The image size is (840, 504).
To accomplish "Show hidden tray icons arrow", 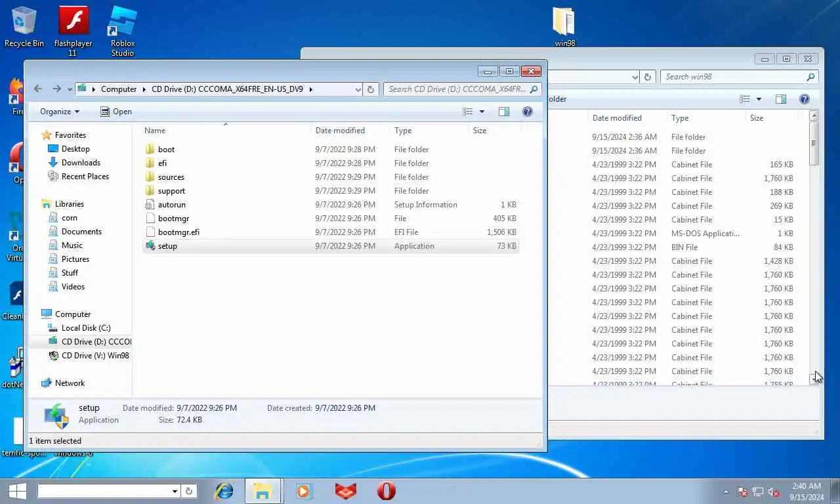I will point(726,492).
